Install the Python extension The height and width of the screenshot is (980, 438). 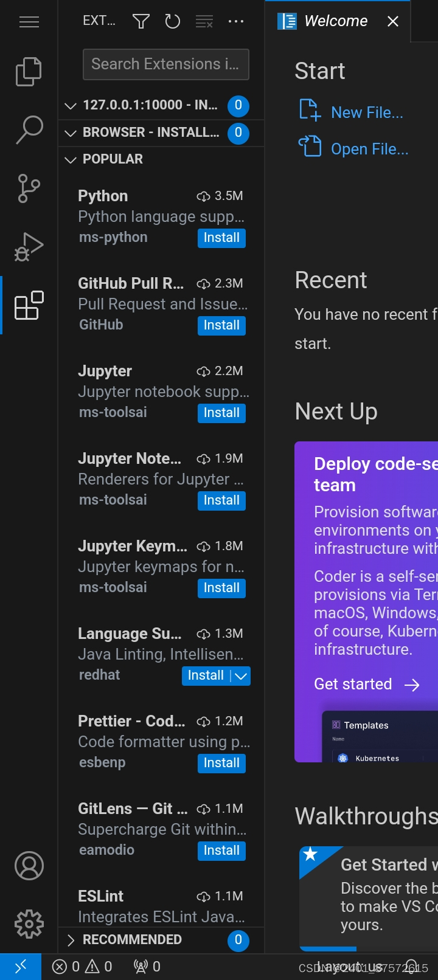(x=221, y=238)
